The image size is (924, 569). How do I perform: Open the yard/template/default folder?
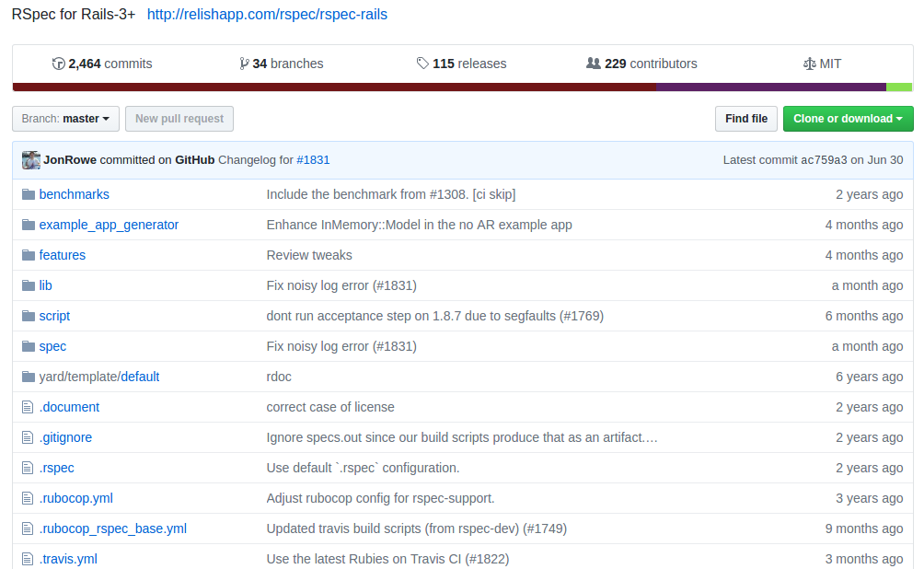99,377
